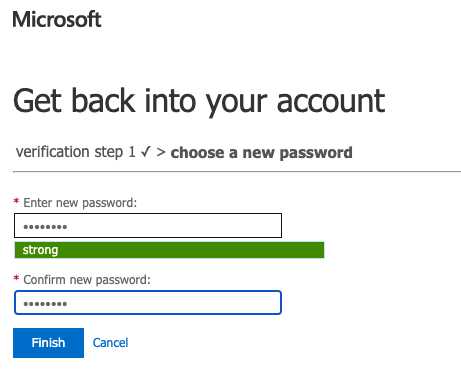Click the red asterisk beside Enter new password
This screenshot has height=373, width=461.
[x=16, y=201]
